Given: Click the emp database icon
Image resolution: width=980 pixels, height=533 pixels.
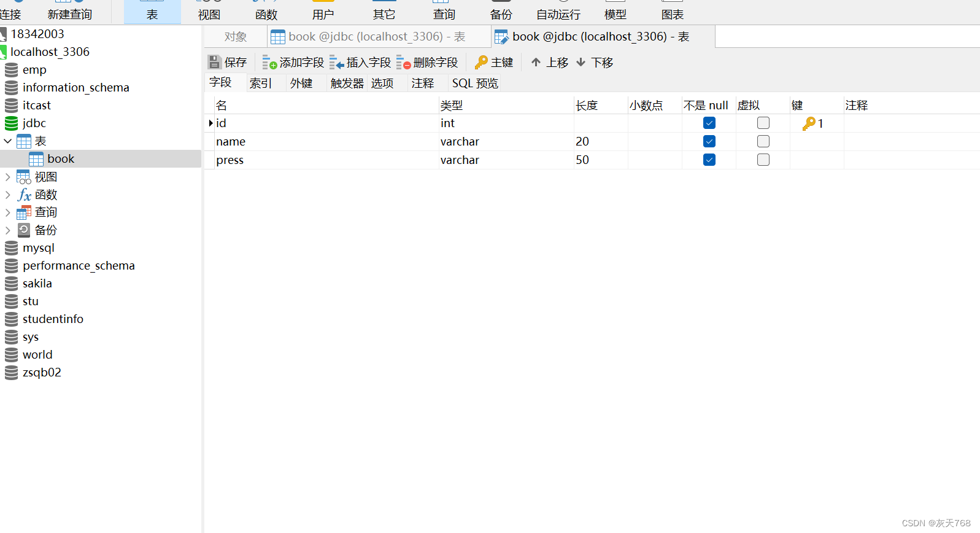Looking at the screenshot, I should point(11,70).
